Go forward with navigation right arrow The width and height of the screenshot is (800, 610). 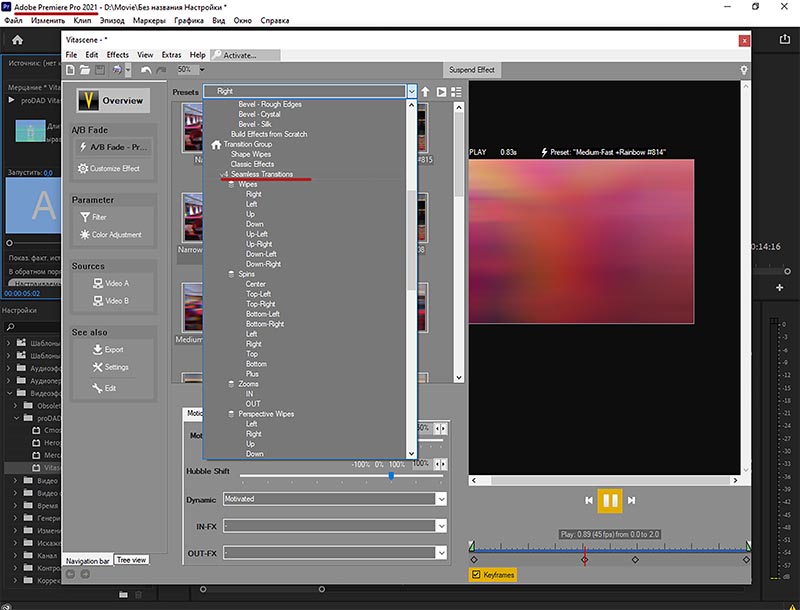[85, 574]
